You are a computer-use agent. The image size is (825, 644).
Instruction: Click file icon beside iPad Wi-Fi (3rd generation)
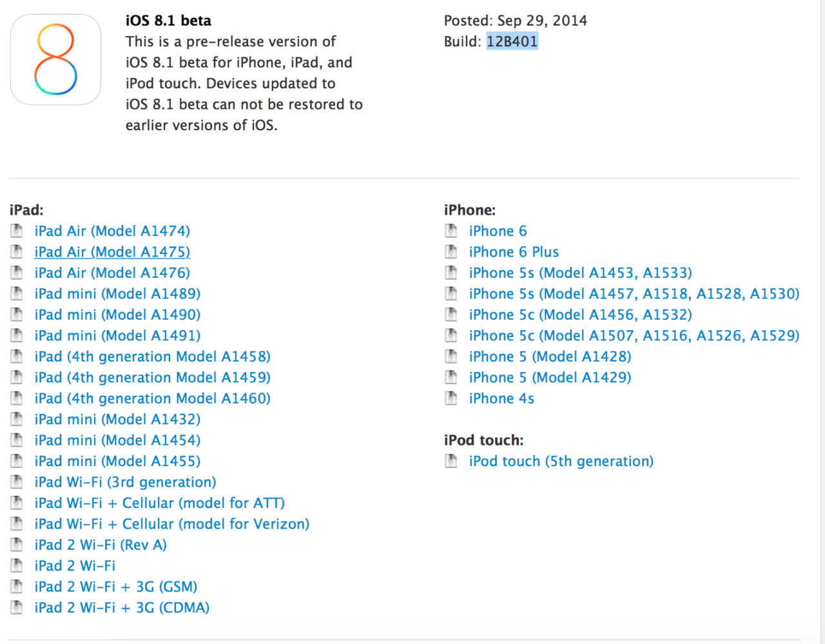click(17, 482)
